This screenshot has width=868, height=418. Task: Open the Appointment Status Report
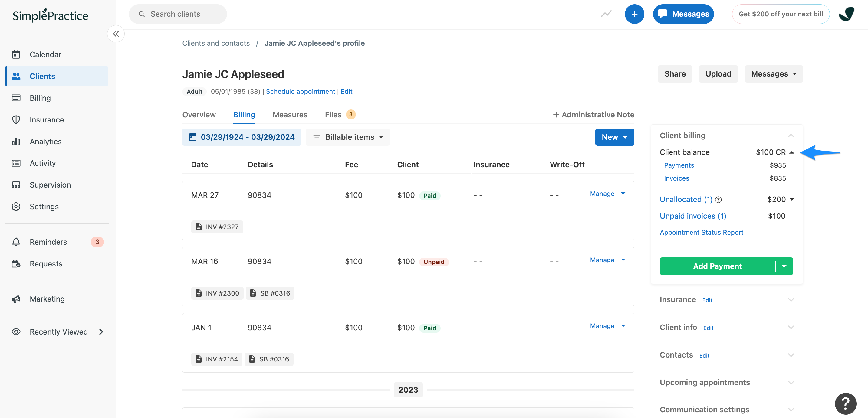701,232
